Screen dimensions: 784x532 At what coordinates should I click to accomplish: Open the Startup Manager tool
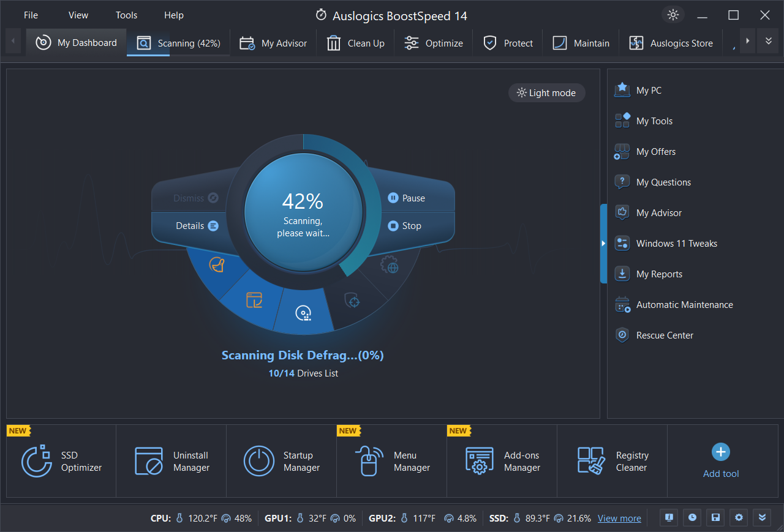[x=282, y=462]
